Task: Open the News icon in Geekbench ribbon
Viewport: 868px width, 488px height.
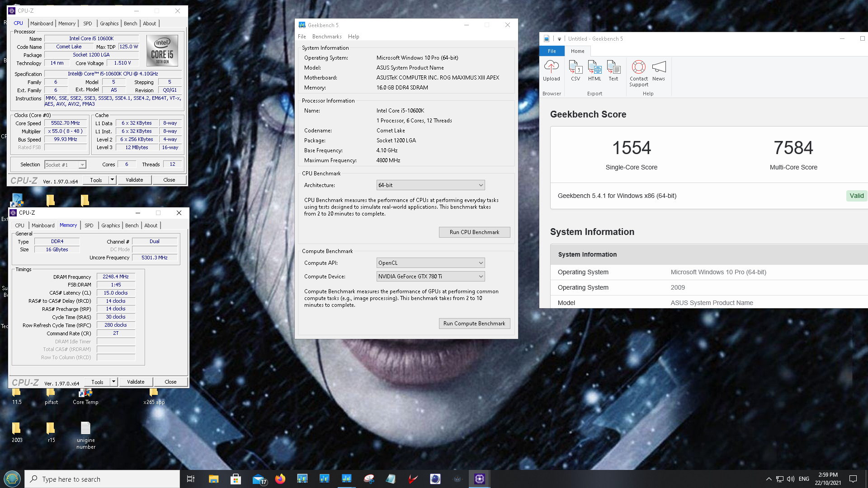Action: [659, 71]
